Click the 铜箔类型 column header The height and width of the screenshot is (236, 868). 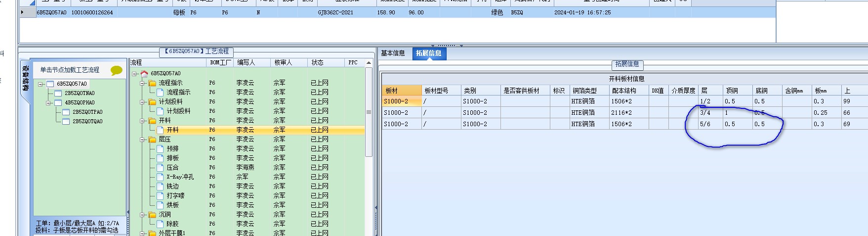click(x=589, y=91)
